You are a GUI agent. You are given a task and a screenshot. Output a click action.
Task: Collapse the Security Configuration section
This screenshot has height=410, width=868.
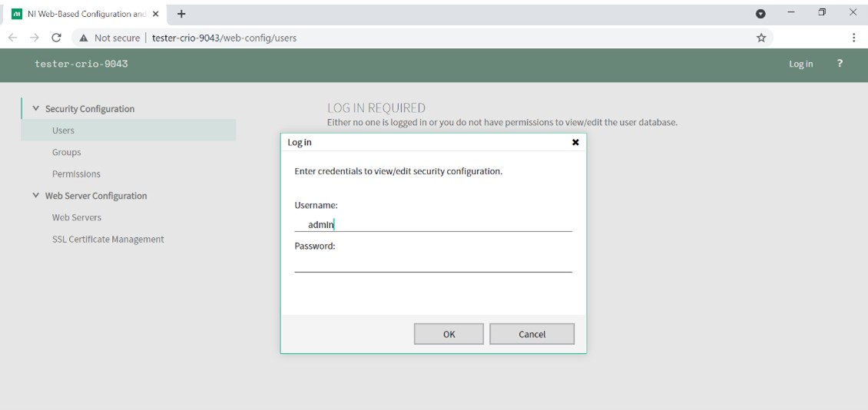pos(35,109)
